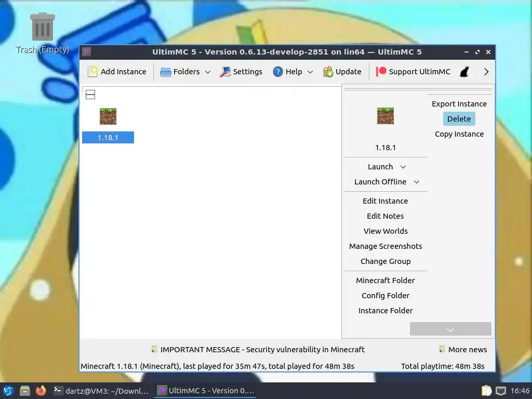Expand the Folders dropdown arrow
Image resolution: width=532 pixels, height=399 pixels.
pos(208,72)
